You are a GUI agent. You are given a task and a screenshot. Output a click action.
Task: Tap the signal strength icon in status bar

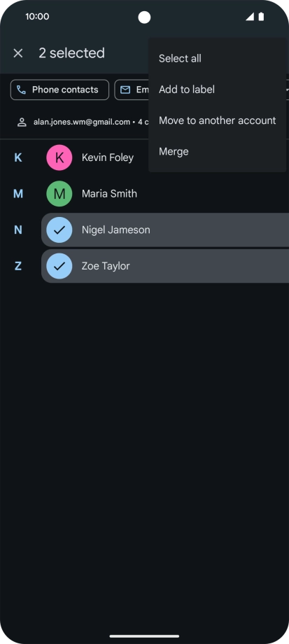point(250,16)
